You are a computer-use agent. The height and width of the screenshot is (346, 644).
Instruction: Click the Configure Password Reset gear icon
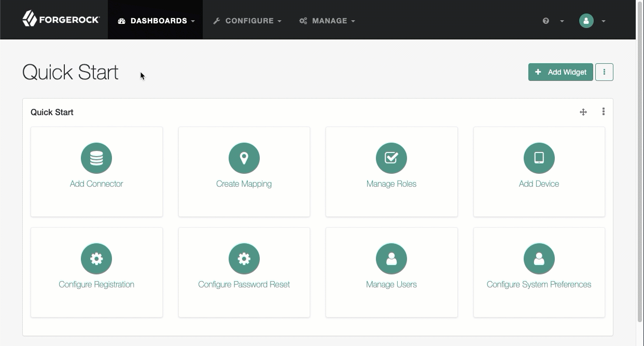244,258
